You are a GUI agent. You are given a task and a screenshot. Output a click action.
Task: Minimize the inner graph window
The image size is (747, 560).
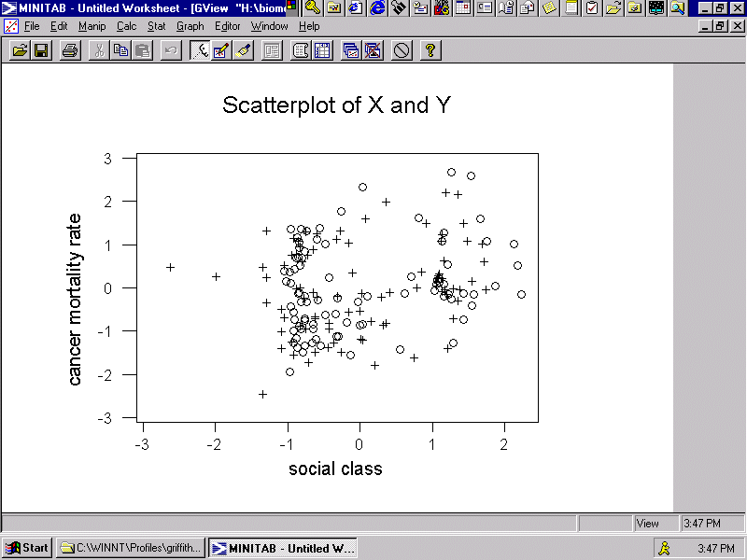coord(706,26)
